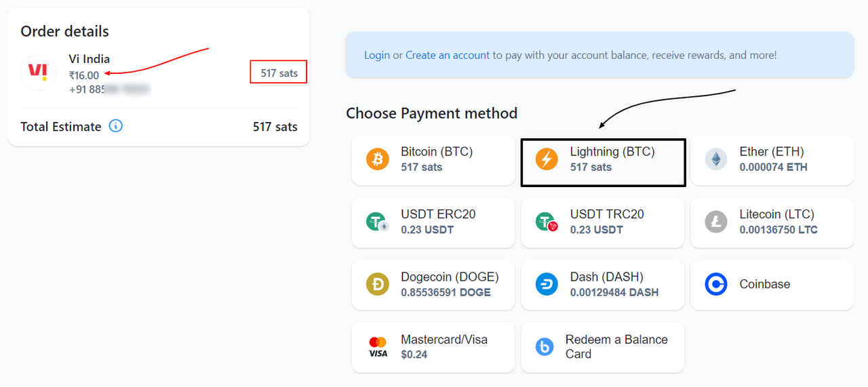The height and width of the screenshot is (387, 868).
Task: Click the blue Dash icon
Action: click(547, 285)
